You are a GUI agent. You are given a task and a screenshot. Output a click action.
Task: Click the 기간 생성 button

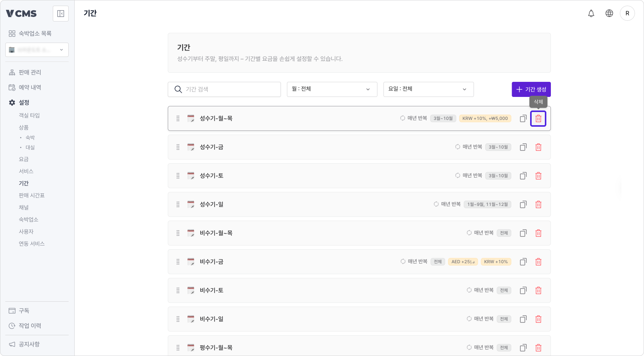pyautogui.click(x=531, y=89)
